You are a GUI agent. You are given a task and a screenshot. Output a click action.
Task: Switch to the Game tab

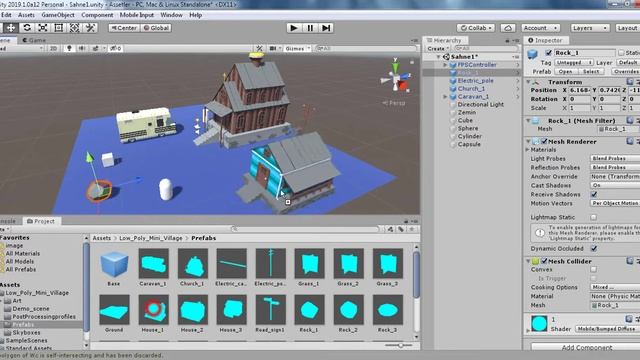34,40
